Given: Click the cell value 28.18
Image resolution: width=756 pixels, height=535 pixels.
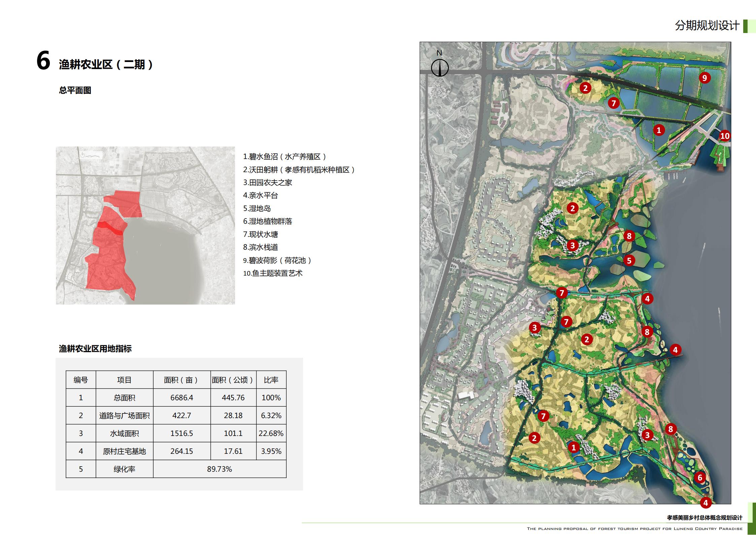Looking at the screenshot, I should [233, 416].
